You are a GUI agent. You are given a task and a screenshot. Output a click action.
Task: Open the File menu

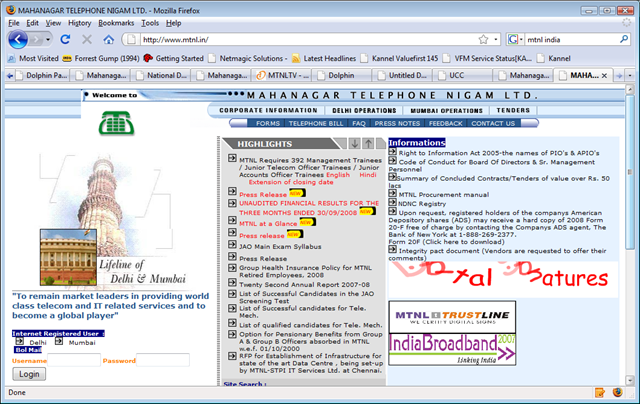coord(13,23)
